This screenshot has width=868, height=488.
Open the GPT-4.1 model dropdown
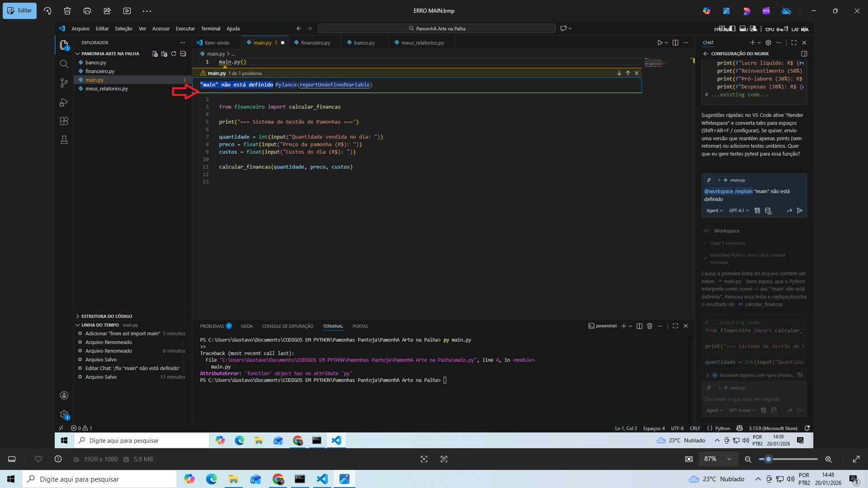pyautogui.click(x=739, y=211)
